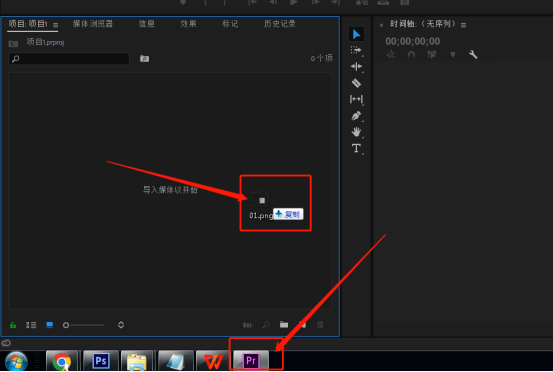Select the Track Select Forward tool

click(x=356, y=50)
